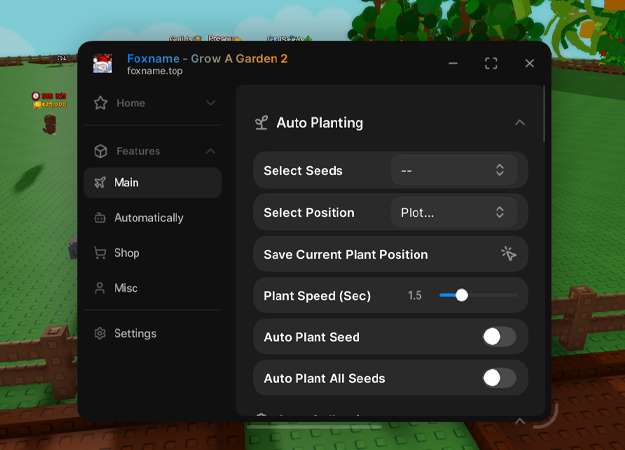Toggle fullscreen for the Foxname window

(x=491, y=63)
